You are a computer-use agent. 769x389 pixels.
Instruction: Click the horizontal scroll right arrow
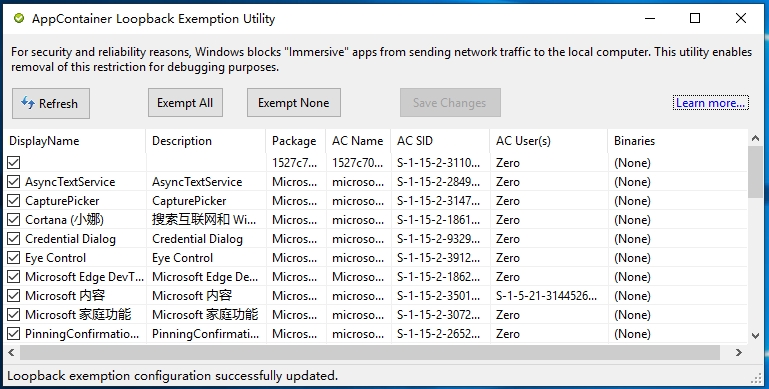(739, 352)
